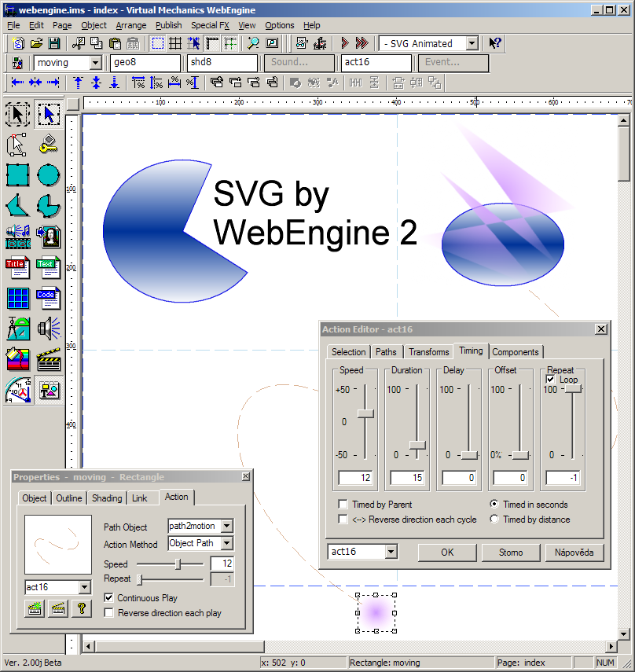The image size is (635, 672).
Task: Open the Shading tab in Properties
Action: 107,498
